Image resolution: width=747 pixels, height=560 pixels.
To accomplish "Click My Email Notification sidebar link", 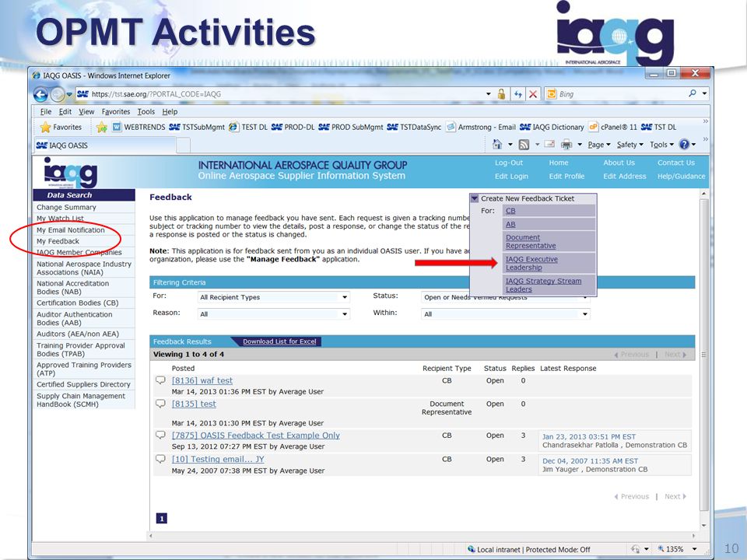I will point(71,230).
